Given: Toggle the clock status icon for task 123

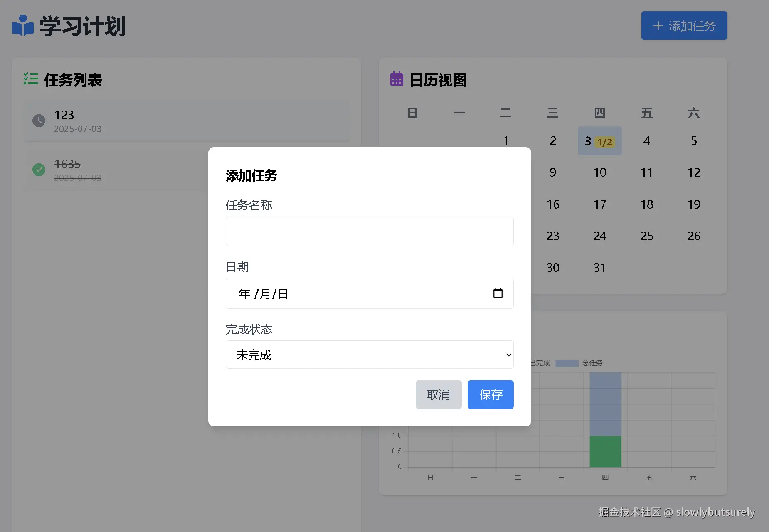Looking at the screenshot, I should click(x=39, y=121).
